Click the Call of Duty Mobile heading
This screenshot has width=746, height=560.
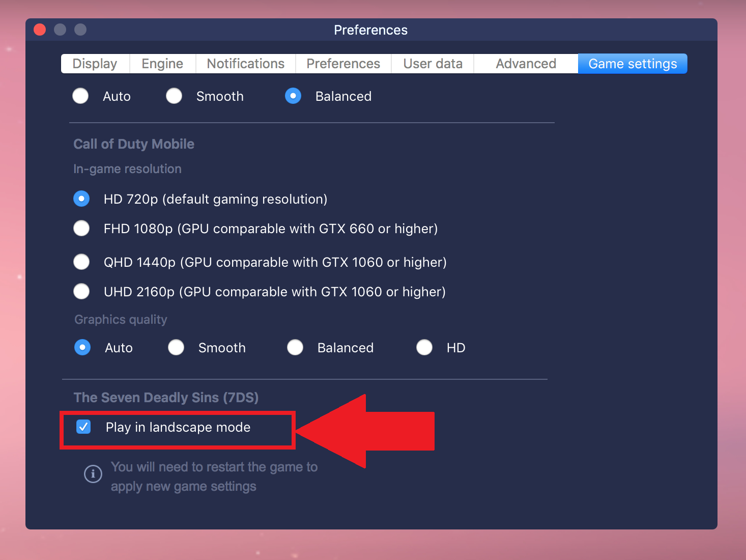134,144
